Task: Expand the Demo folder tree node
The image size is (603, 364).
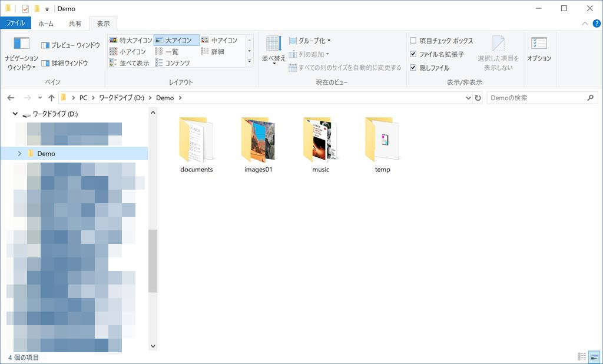Action: tap(20, 153)
